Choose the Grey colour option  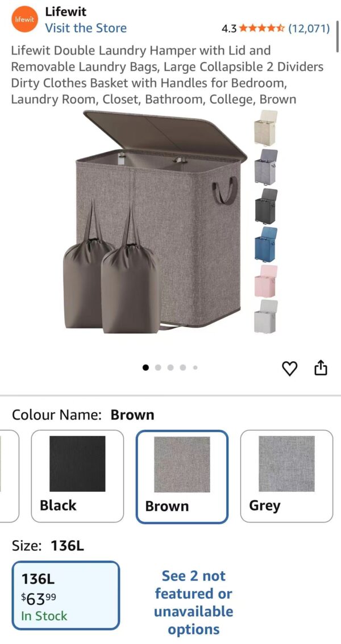pos(286,476)
